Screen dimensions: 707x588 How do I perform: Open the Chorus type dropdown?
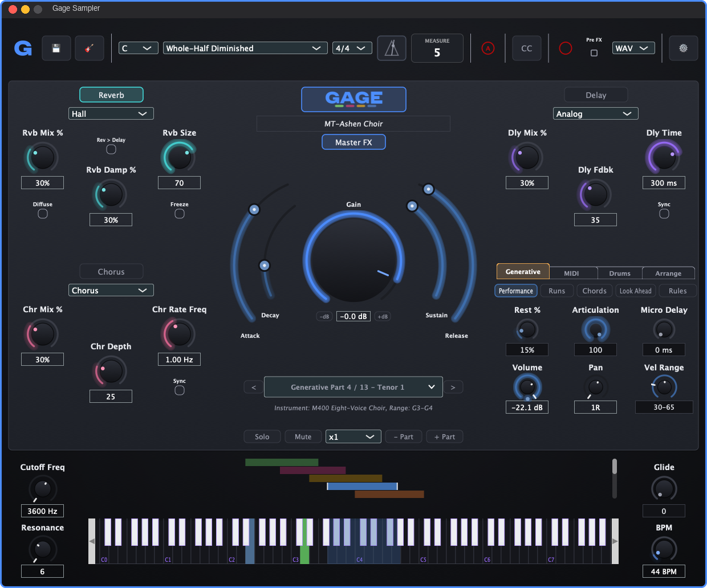(111, 291)
